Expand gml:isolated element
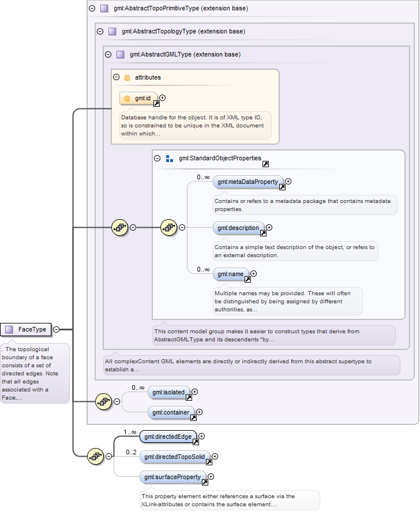This screenshot has width=420, height=512. [195, 392]
